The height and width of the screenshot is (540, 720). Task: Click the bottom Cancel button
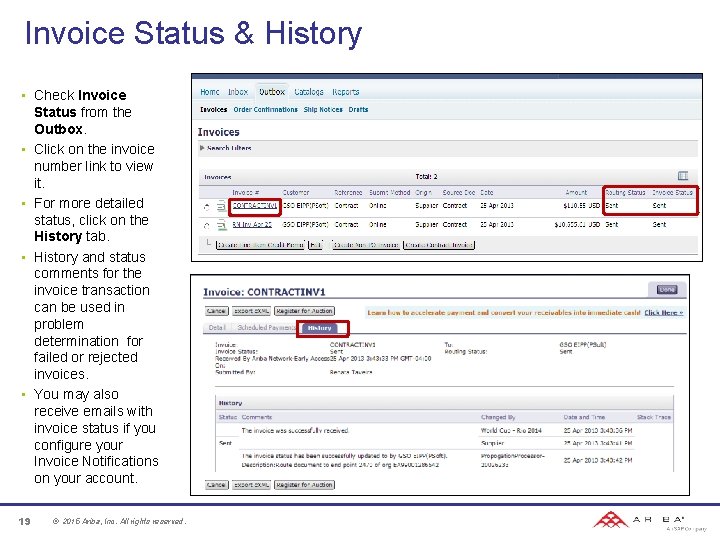click(x=216, y=485)
